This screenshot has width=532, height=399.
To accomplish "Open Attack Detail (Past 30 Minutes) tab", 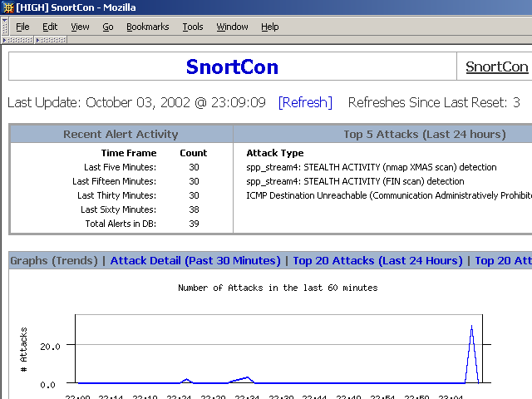I will pos(195,260).
